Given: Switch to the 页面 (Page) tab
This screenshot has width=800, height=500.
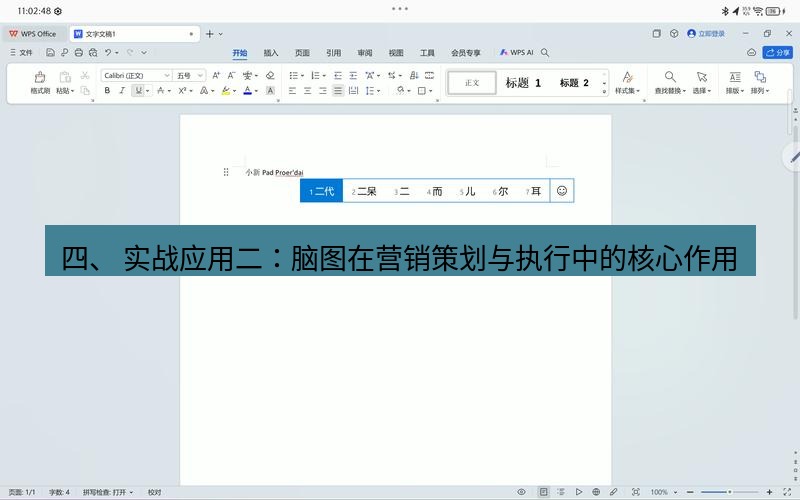Looking at the screenshot, I should click(302, 53).
